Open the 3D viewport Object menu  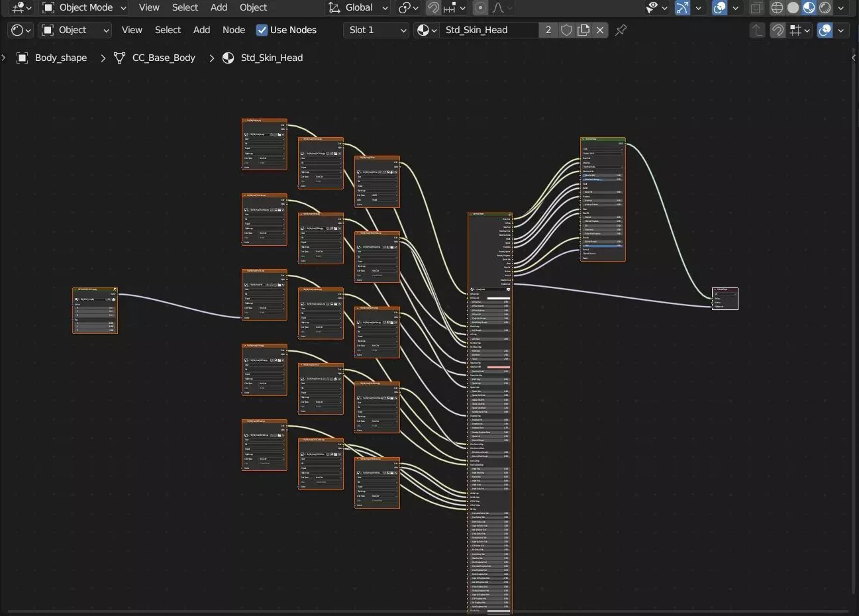[x=253, y=7]
